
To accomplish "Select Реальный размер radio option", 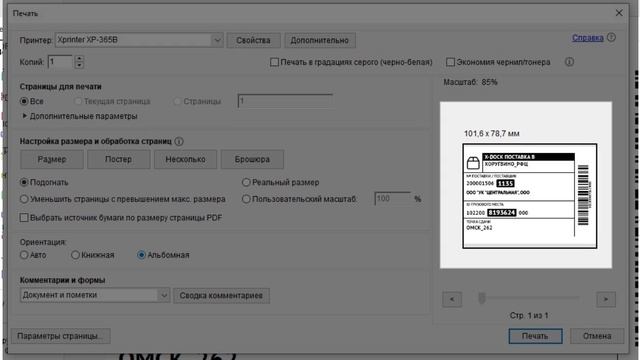I will 246,182.
